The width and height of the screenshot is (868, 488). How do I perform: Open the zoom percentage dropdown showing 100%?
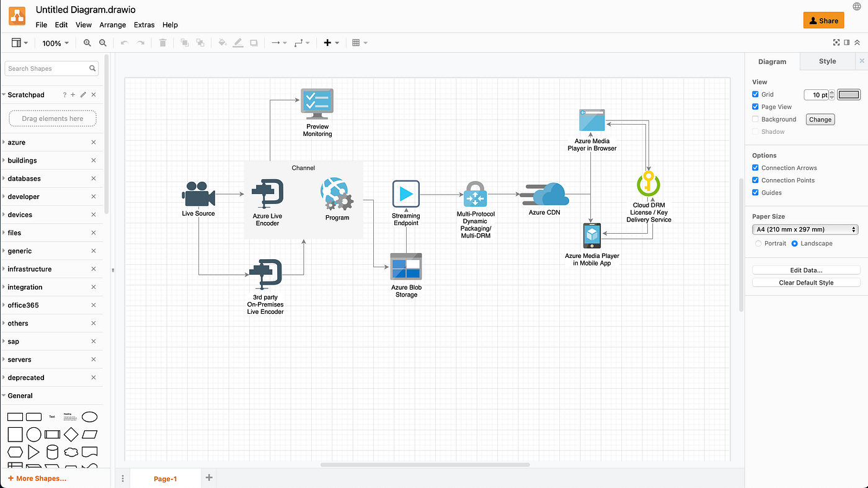55,43
